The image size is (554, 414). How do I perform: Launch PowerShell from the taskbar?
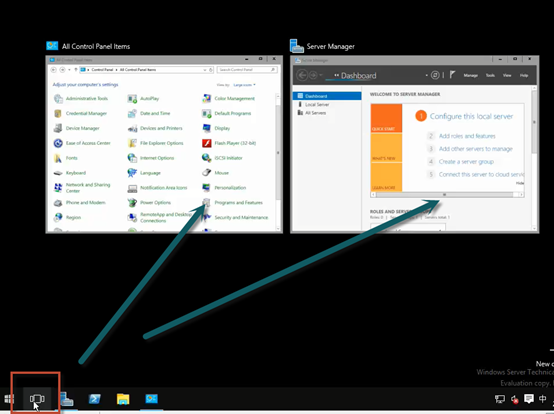click(95, 399)
